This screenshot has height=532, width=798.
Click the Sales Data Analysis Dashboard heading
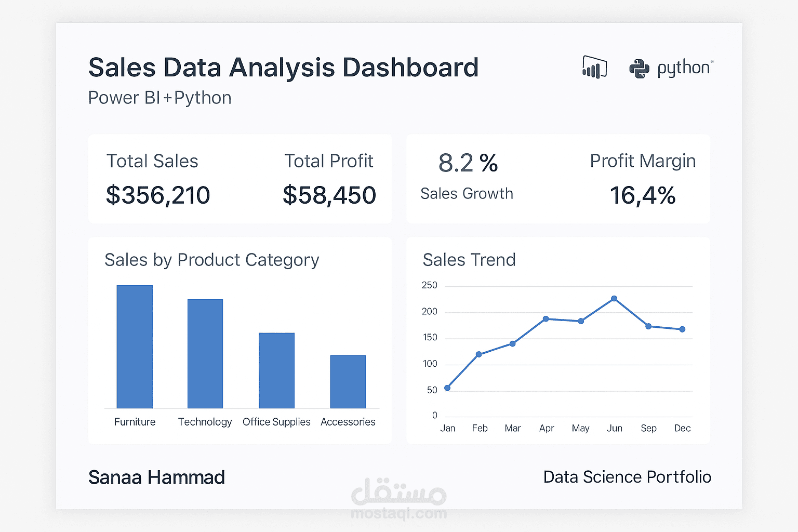(283, 68)
